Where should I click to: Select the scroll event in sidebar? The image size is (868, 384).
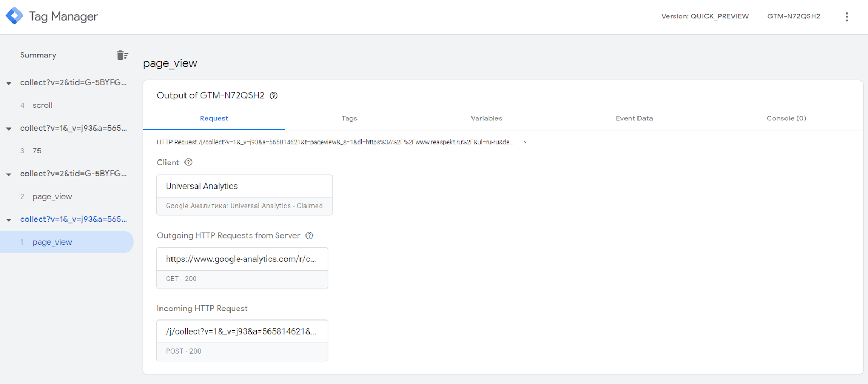[42, 105]
